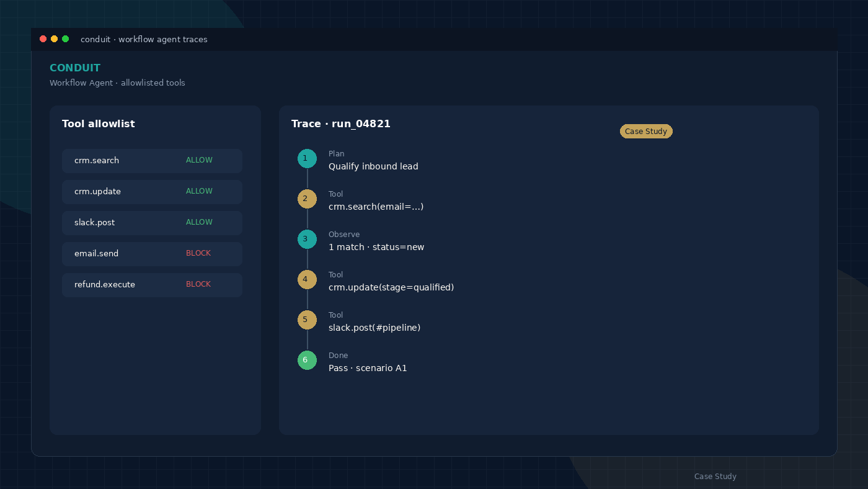This screenshot has width=868, height=489.
Task: Select step 3 Observe circle marker
Action: click(x=307, y=240)
